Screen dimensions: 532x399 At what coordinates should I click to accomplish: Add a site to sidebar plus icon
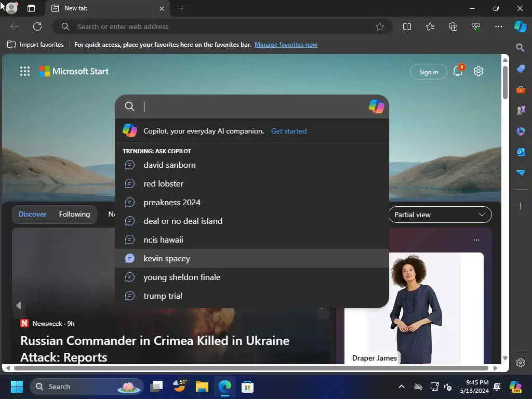[x=521, y=206]
